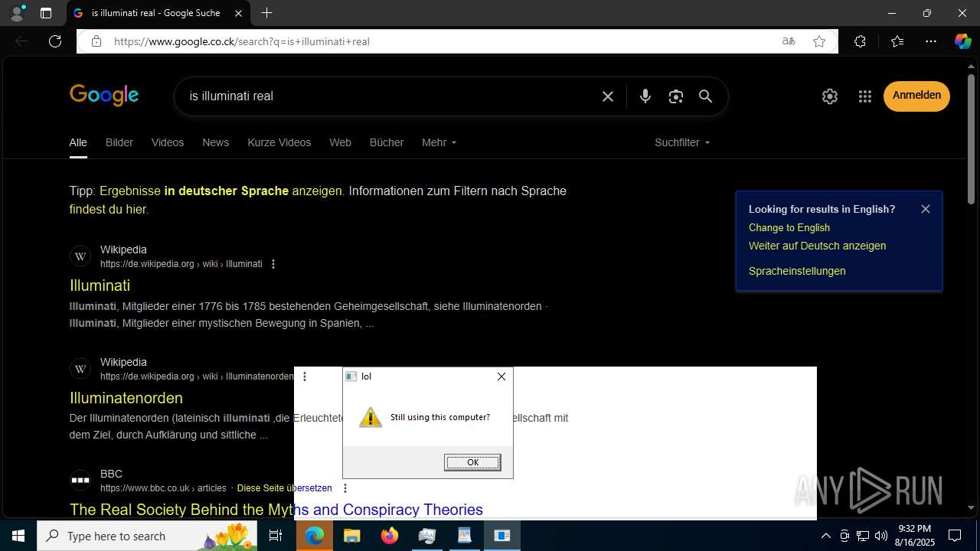Click findest du hier link
Image resolution: width=980 pixels, height=551 pixels.
pos(107,209)
